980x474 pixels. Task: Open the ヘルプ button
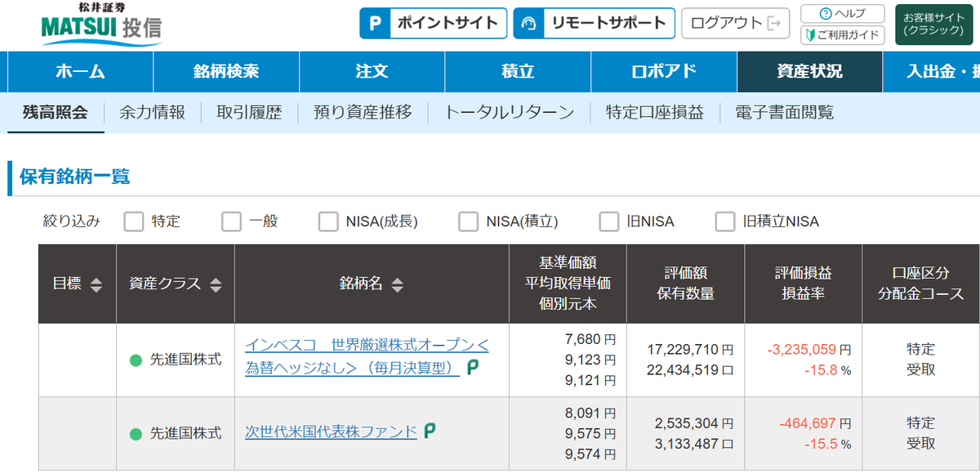[x=843, y=14]
